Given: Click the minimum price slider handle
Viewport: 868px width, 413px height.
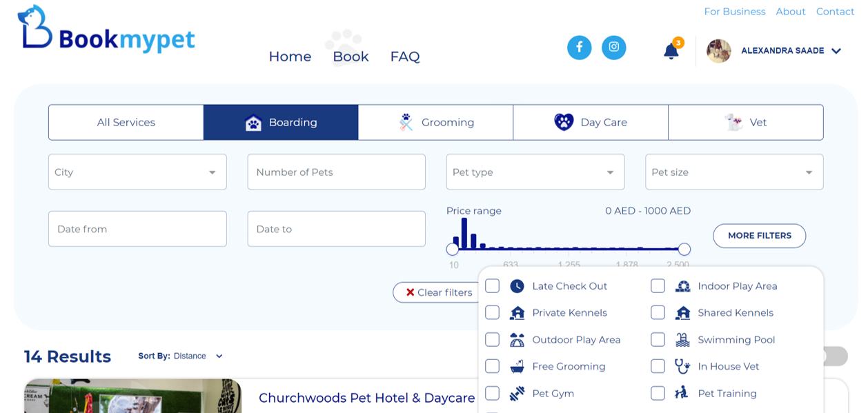Looking at the screenshot, I should click(x=453, y=249).
